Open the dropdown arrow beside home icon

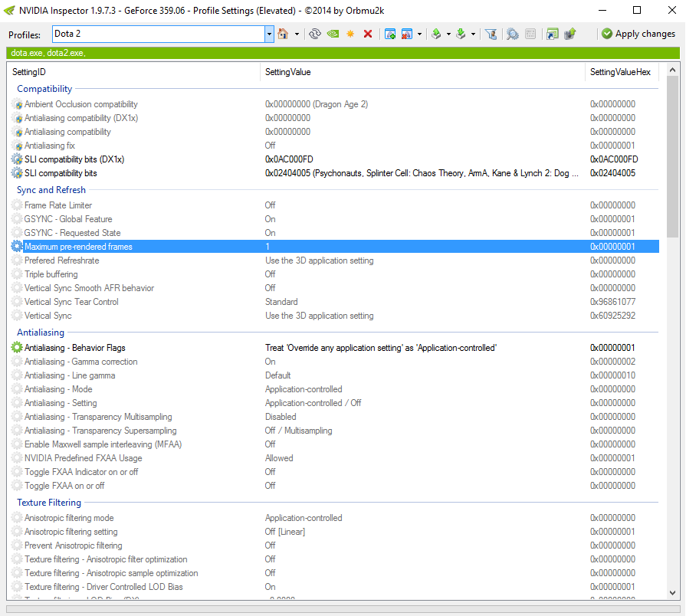(296, 34)
